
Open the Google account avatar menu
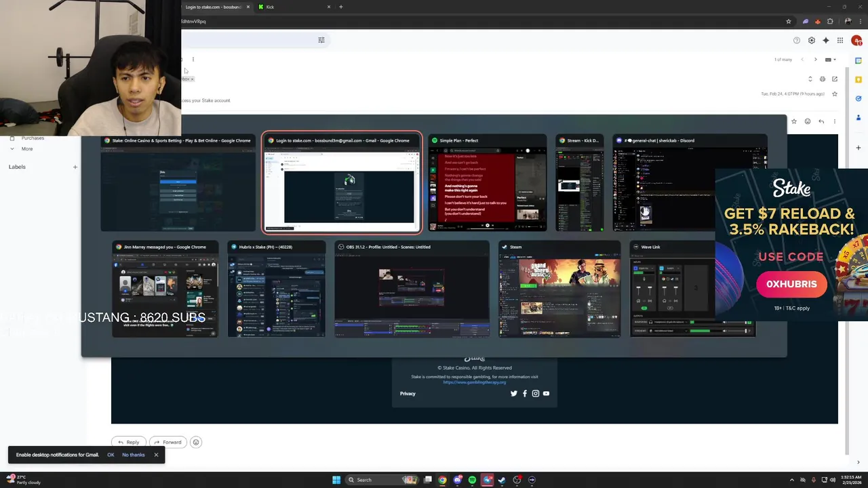click(856, 41)
